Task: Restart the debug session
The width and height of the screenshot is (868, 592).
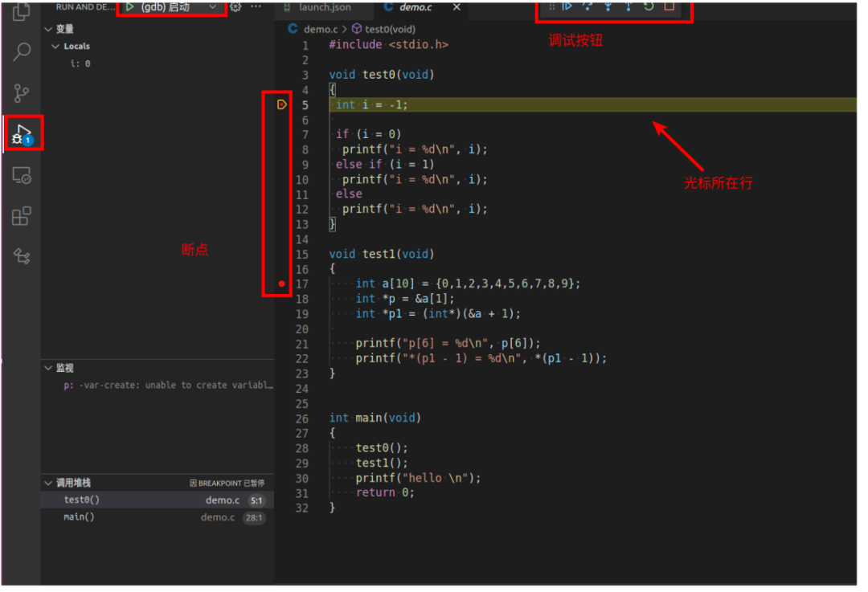Action: (x=649, y=6)
